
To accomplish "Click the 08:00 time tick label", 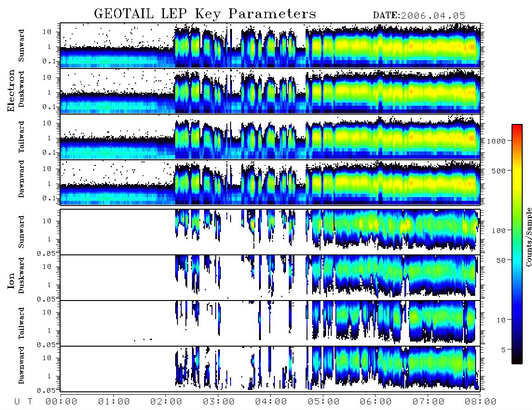I will 481,402.
